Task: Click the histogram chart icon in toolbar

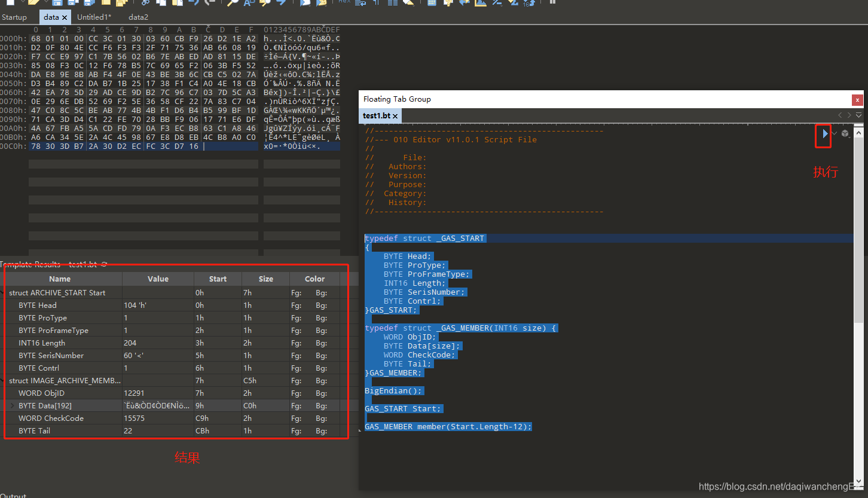Action: point(480,2)
